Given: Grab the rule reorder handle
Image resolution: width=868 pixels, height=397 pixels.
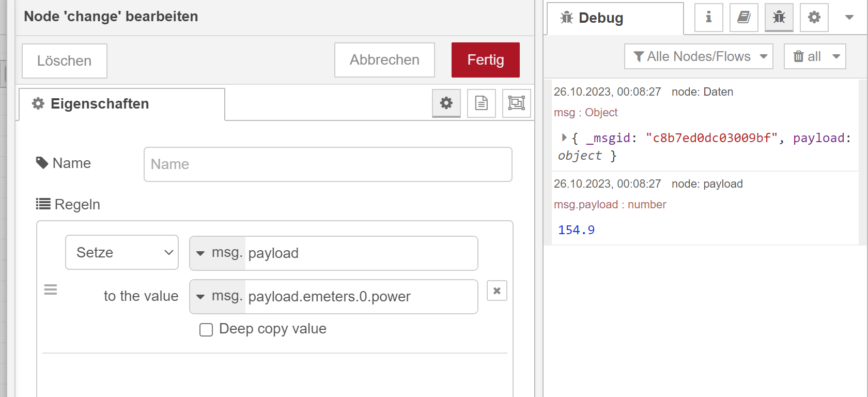Looking at the screenshot, I should [x=51, y=289].
